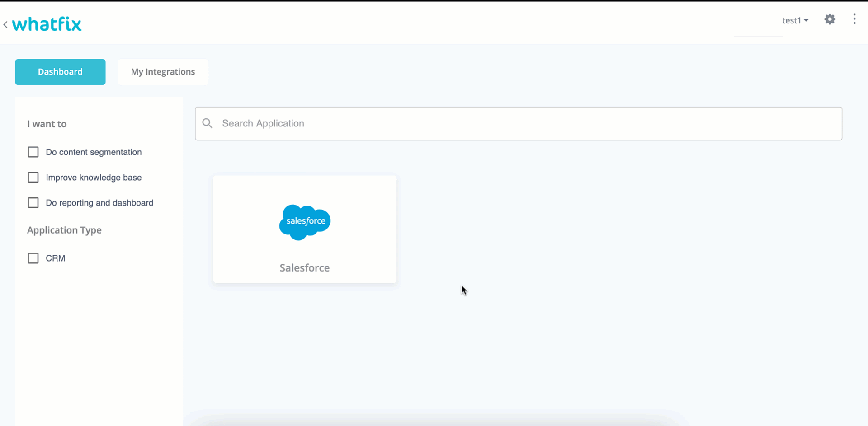Viewport: 868px width, 426px height.
Task: Open the three-dot more options menu
Action: coord(854,19)
